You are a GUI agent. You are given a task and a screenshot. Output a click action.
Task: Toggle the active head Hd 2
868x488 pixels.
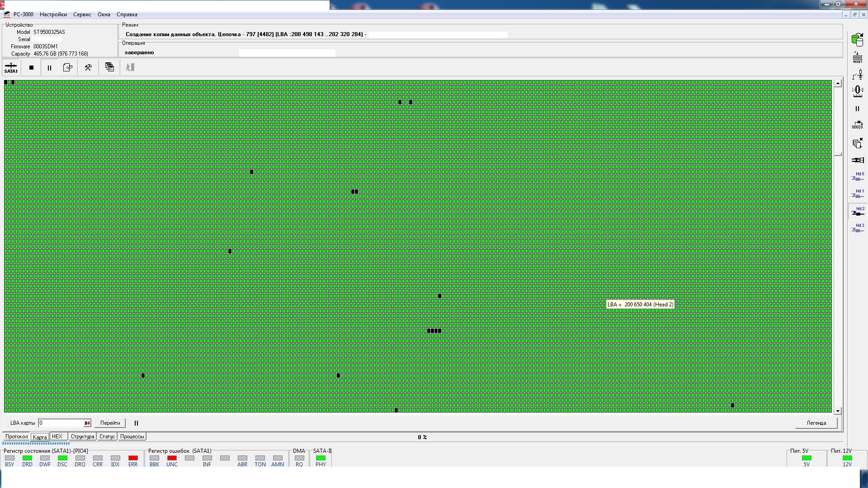coord(858,211)
